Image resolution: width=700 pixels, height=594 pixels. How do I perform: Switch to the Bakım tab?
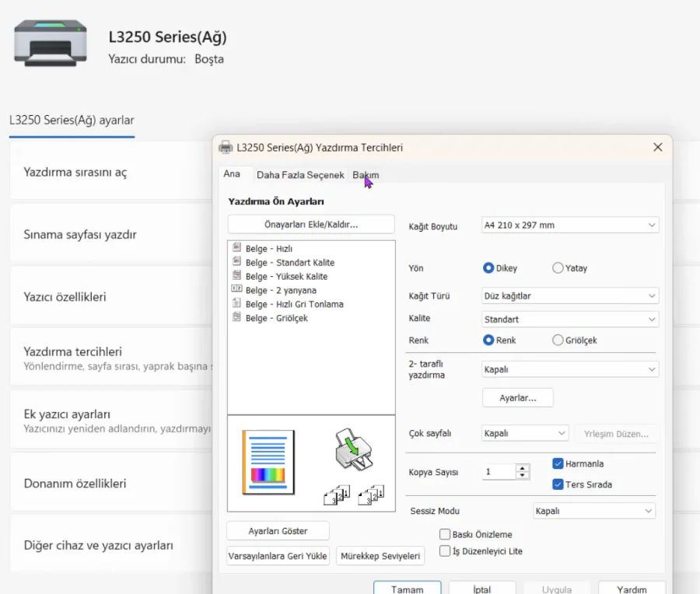pyautogui.click(x=366, y=175)
